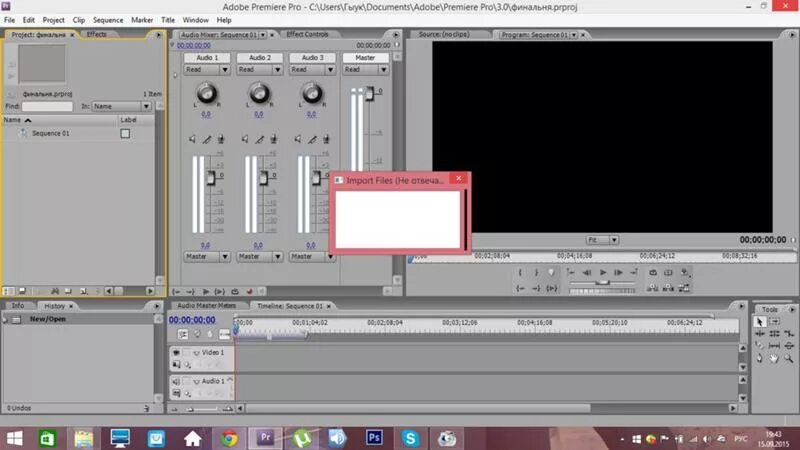Toggle Snap in the Timeline panel
800x450 pixels.
point(183,334)
